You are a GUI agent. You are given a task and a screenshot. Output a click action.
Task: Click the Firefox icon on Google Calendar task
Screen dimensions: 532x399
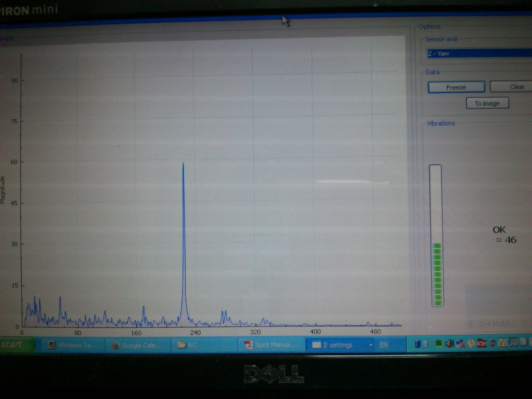(x=116, y=345)
